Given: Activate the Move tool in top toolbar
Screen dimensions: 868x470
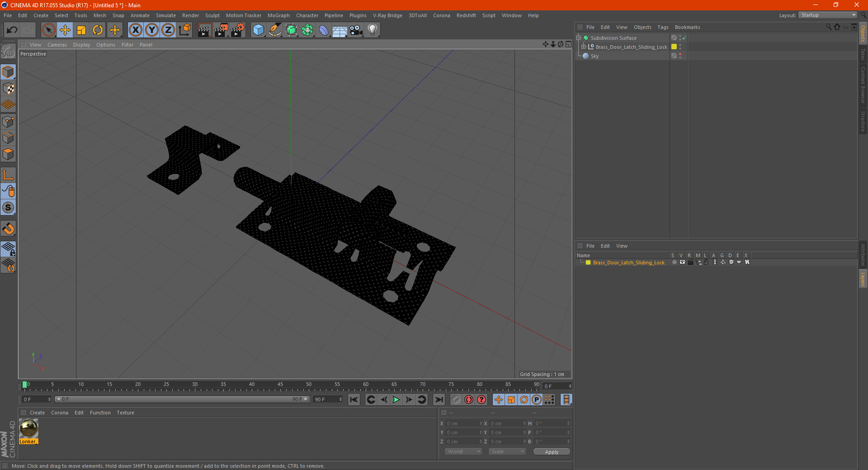Looking at the screenshot, I should pos(65,30).
